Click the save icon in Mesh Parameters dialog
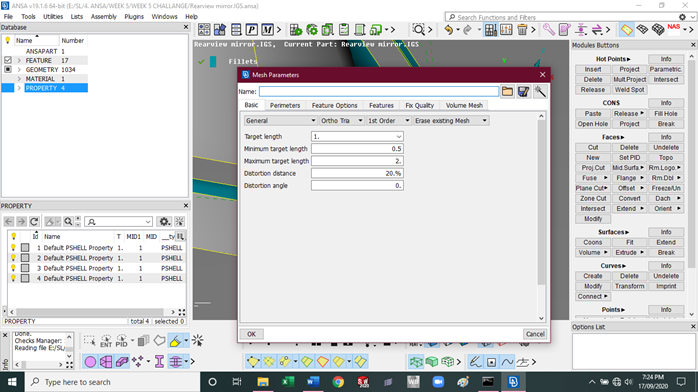Screen dimensions: 698x392 pyautogui.click(x=524, y=92)
